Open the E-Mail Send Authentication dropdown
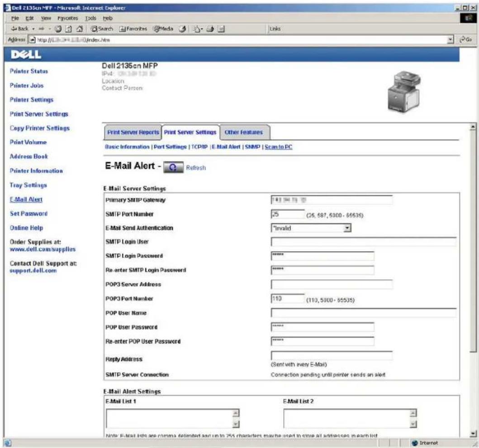The height and width of the screenshot is (448, 479). [x=311, y=228]
